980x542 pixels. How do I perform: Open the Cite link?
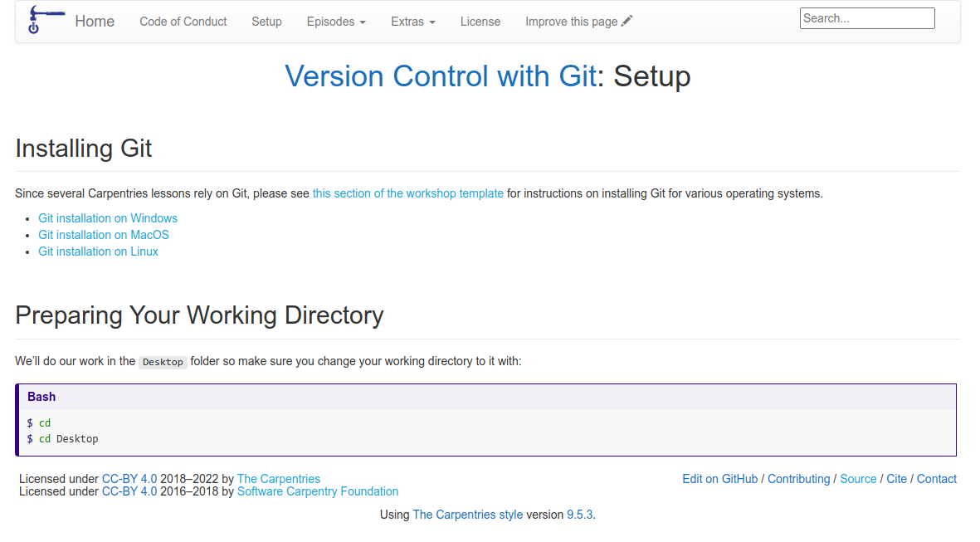[x=897, y=479]
